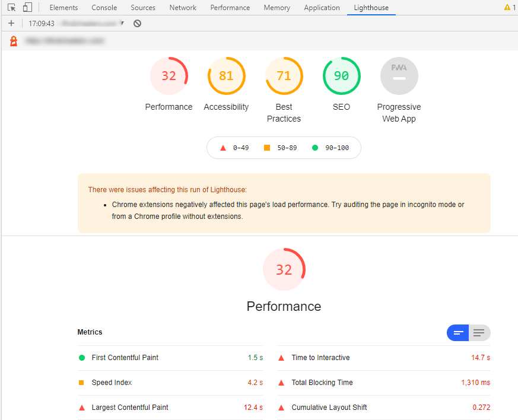Click the orange square beside Speed Index
Viewport: 518px width, 420px height.
coord(81,383)
